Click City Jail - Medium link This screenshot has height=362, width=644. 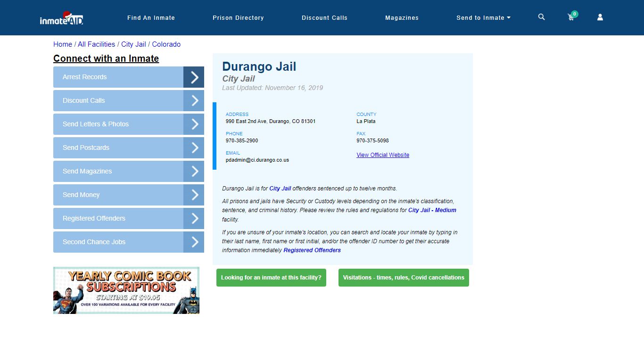click(x=432, y=210)
